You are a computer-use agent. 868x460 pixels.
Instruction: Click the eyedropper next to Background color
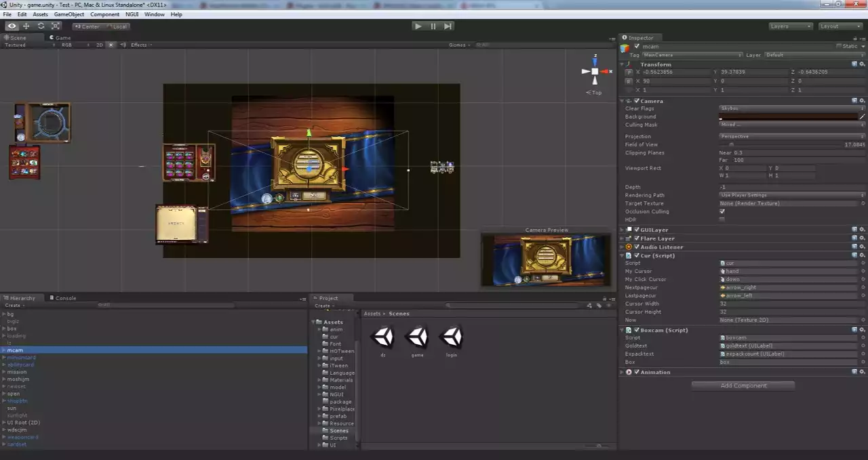[x=863, y=117]
